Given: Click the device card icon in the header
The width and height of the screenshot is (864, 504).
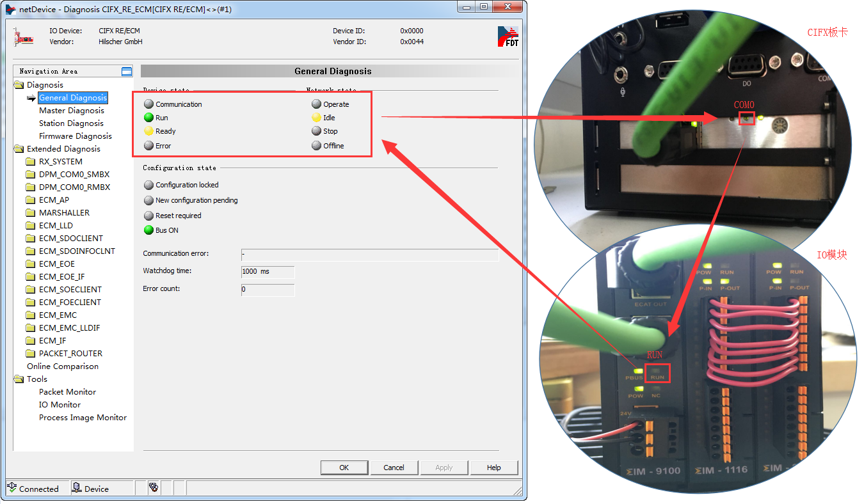Looking at the screenshot, I should click(24, 36).
